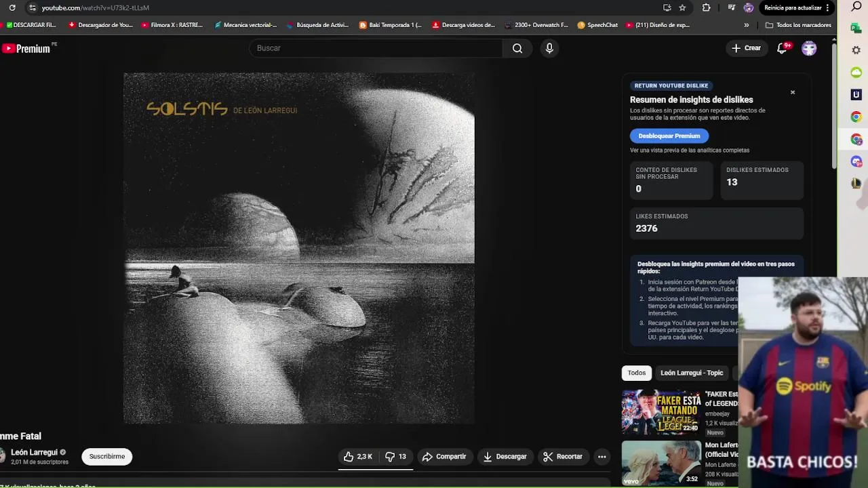
Task: Open the browser extensions puzzle icon
Action: [706, 7]
